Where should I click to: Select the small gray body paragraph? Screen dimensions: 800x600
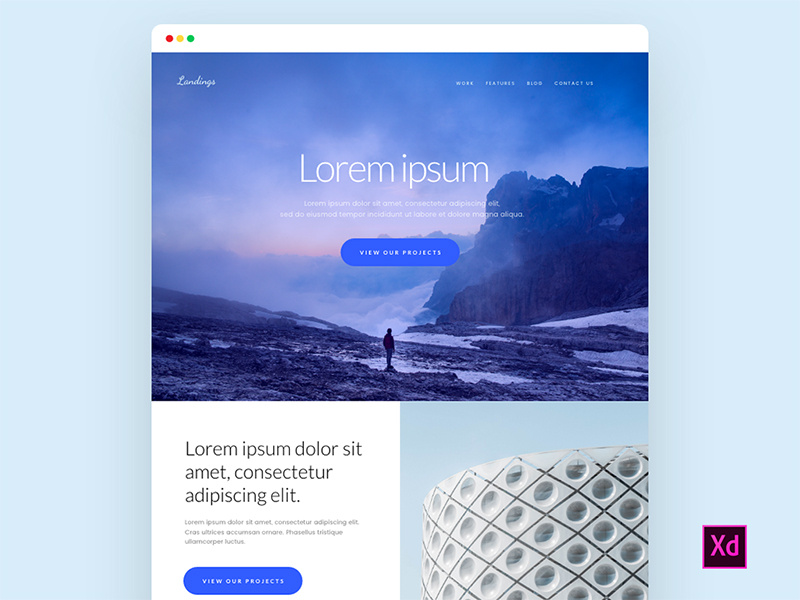coord(272,532)
